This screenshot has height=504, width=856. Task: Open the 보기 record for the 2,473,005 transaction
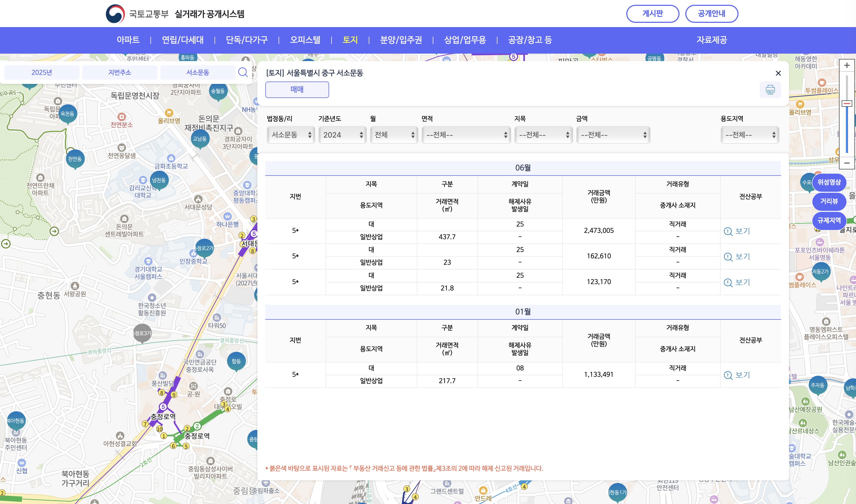(x=737, y=231)
